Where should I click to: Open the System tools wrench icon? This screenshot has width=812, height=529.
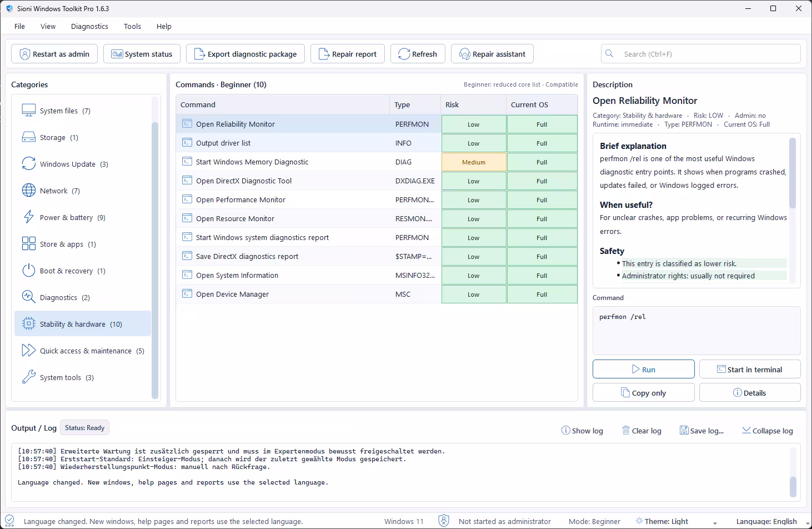29,377
